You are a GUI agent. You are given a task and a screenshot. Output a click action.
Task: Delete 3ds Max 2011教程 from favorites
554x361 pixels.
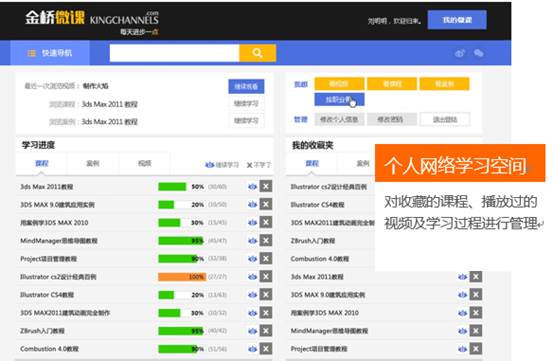point(476,276)
